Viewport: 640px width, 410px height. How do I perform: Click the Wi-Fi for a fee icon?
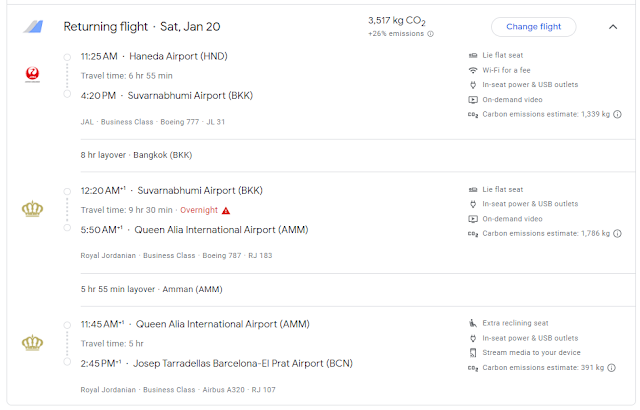click(x=472, y=70)
